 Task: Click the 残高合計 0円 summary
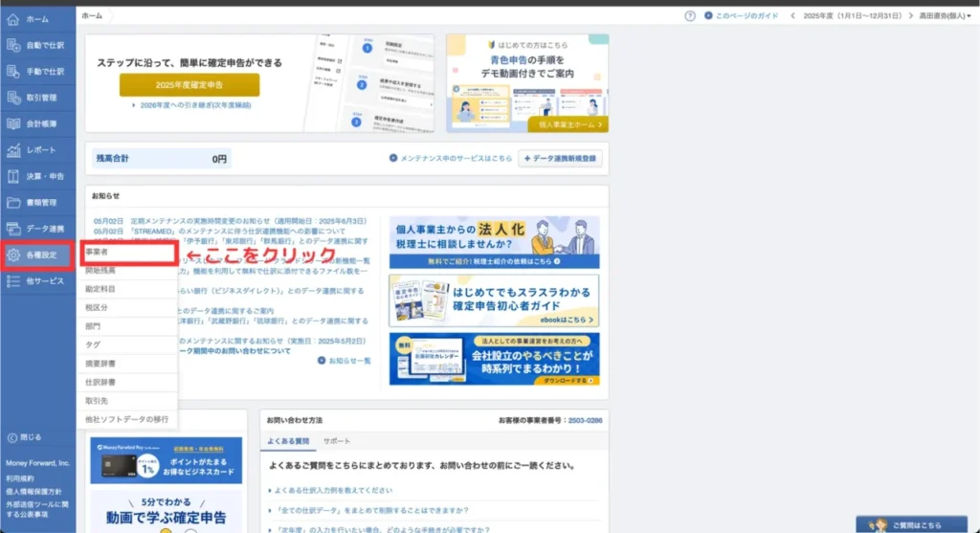[161, 159]
